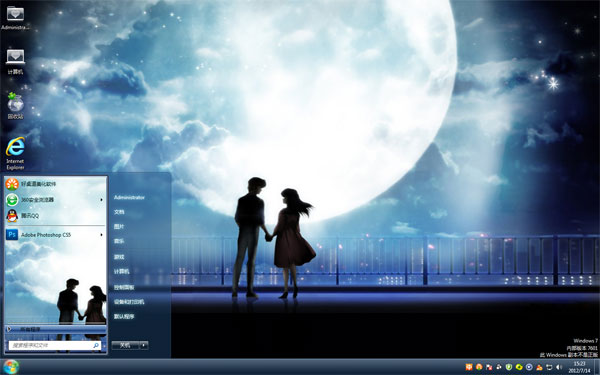Open the shutdown options arrow
The width and height of the screenshot is (600, 375).
(x=144, y=345)
